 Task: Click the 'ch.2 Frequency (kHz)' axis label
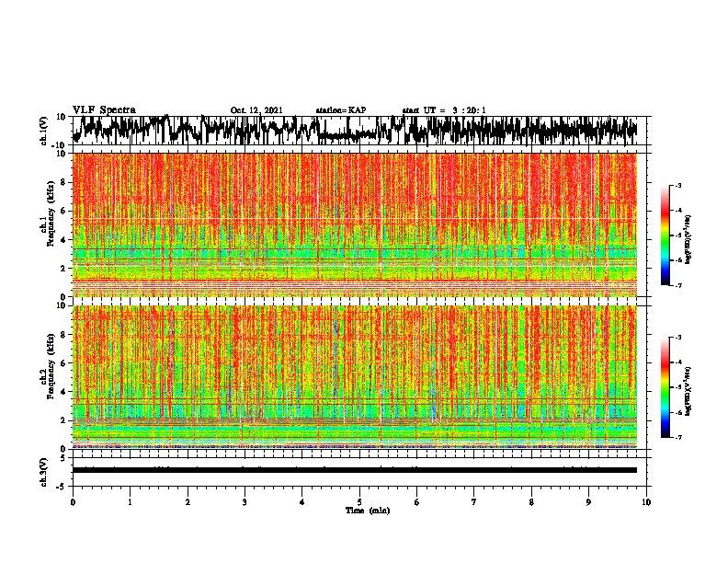click(x=48, y=365)
